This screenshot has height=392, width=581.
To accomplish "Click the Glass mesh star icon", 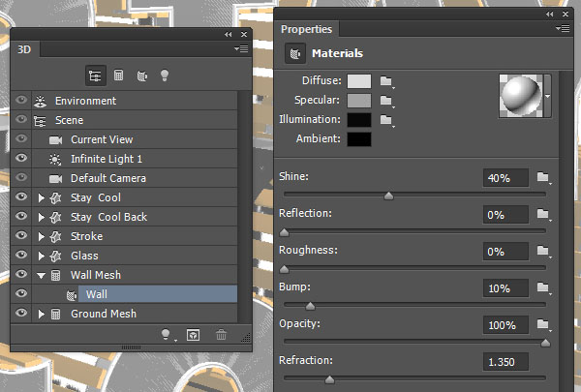I will 55,256.
